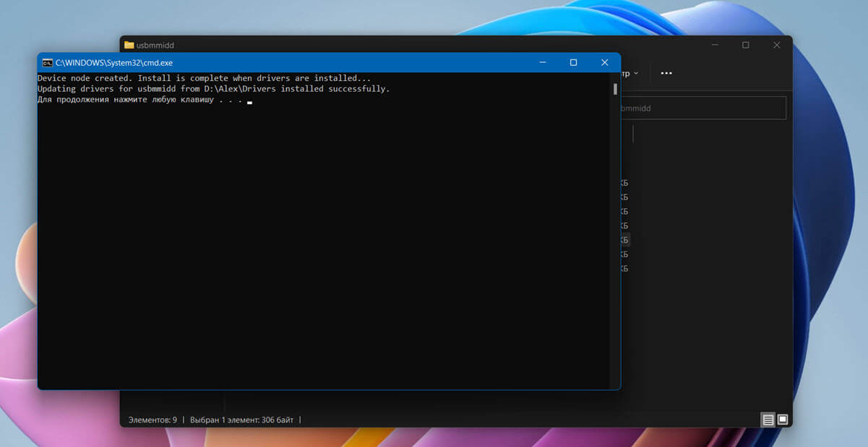
Task: Click the console vertical scrollbar thumb
Action: click(x=615, y=90)
